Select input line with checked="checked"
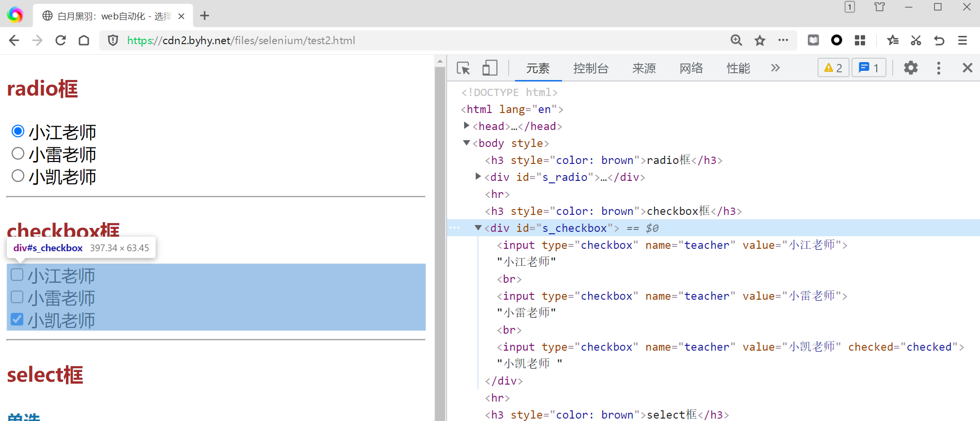The height and width of the screenshot is (421, 980). pos(731,347)
